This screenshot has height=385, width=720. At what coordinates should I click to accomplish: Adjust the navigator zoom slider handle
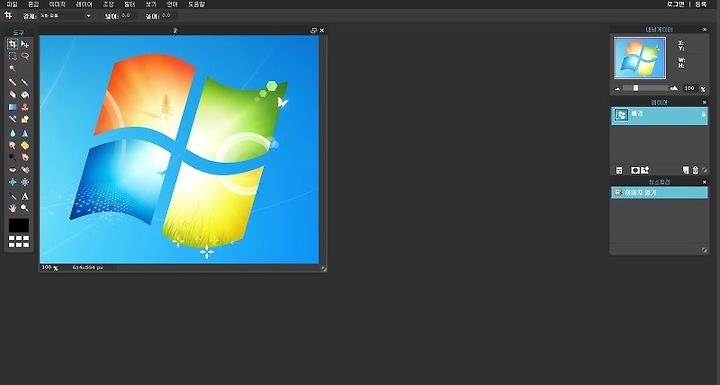point(636,88)
